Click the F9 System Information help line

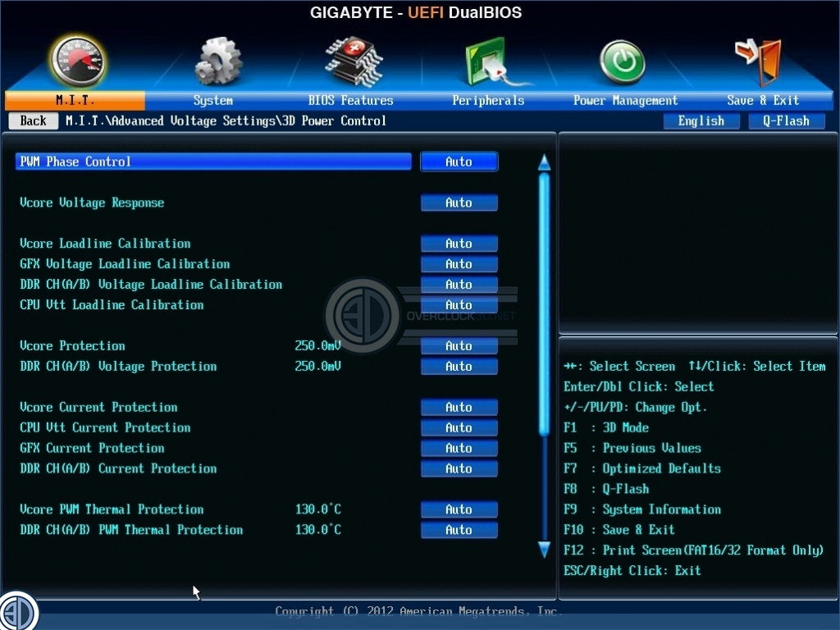pyautogui.click(x=642, y=509)
